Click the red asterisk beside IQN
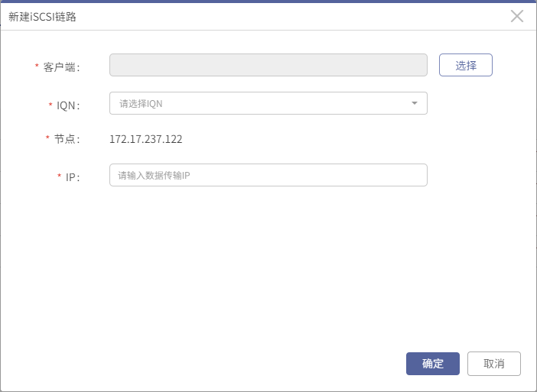Viewport: 537px width, 392px height. point(50,104)
